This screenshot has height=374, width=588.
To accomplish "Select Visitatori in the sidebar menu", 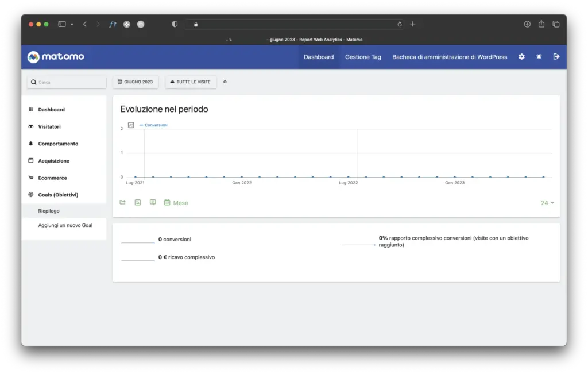I will coord(49,126).
